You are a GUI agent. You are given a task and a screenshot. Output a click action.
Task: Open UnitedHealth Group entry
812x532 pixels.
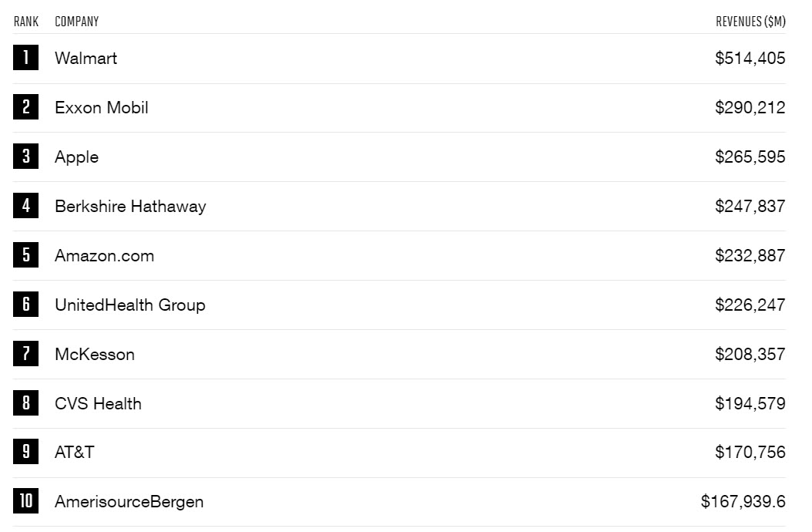(x=130, y=305)
